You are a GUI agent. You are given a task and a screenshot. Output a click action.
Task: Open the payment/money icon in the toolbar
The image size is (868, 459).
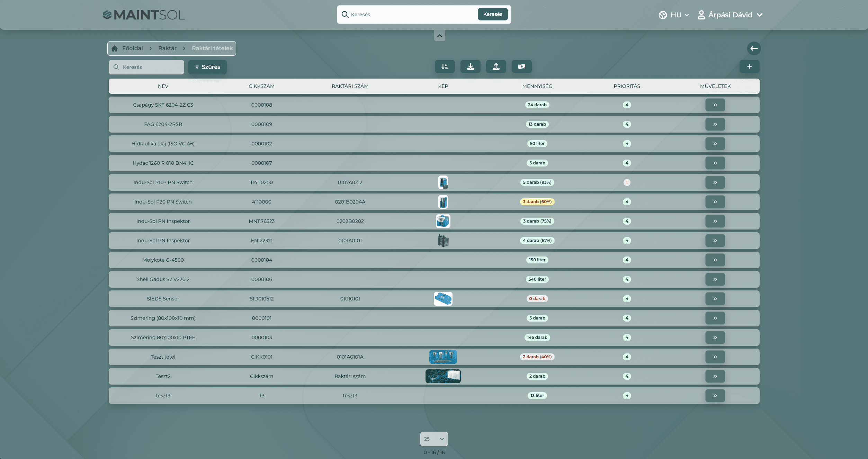pos(522,66)
